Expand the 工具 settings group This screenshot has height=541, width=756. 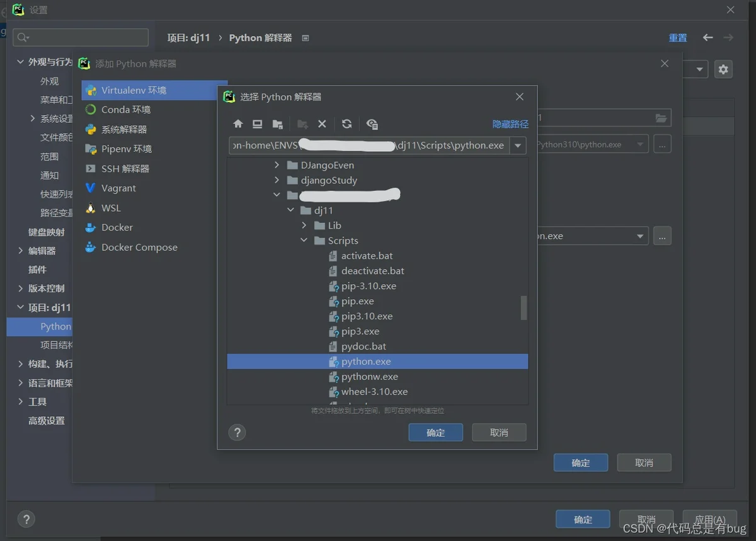tap(21, 402)
